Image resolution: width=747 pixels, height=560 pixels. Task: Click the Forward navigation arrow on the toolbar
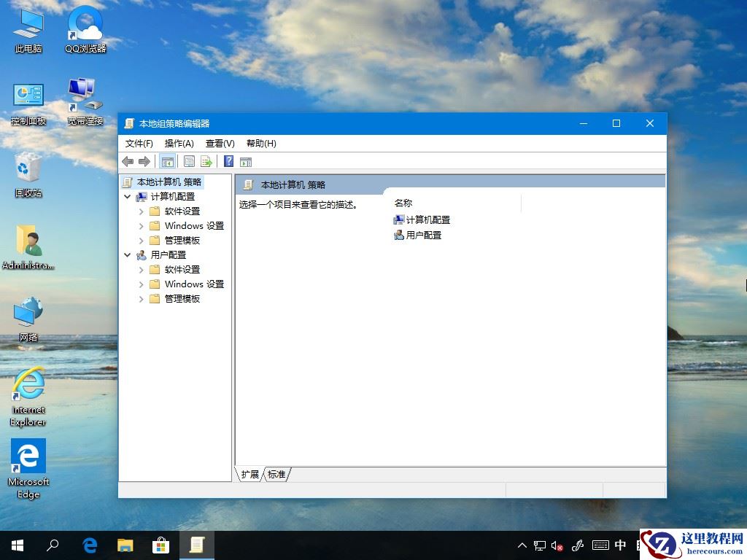(x=144, y=161)
